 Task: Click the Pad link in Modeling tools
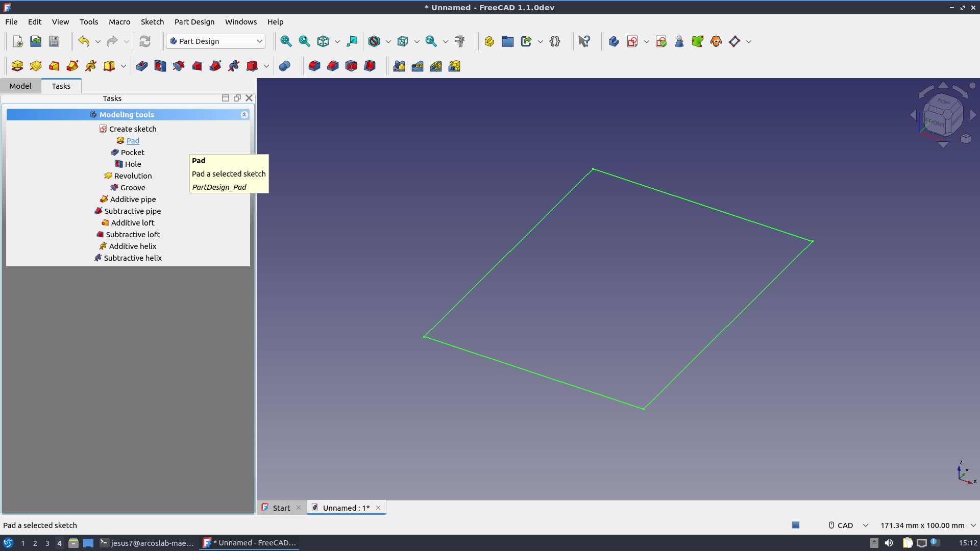point(133,141)
